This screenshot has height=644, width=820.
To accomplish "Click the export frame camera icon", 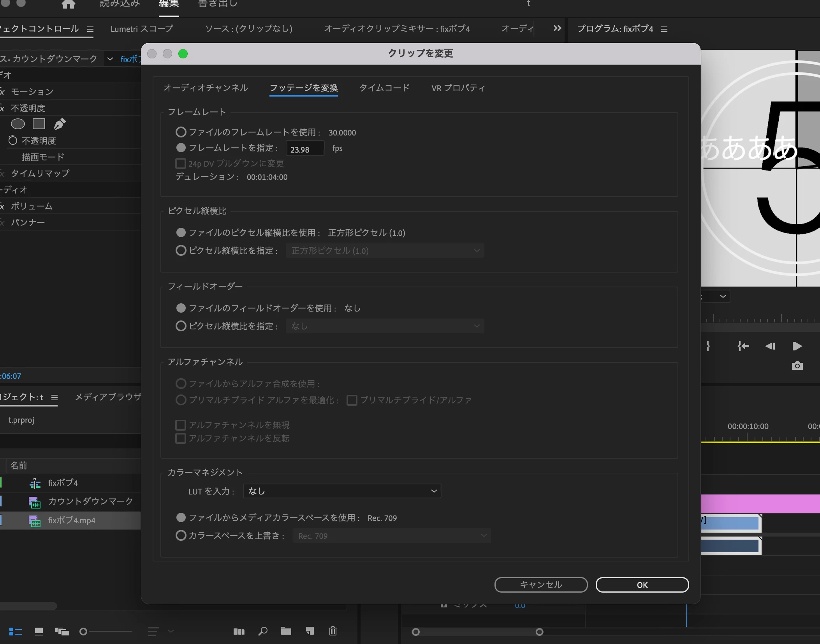I will (x=797, y=366).
